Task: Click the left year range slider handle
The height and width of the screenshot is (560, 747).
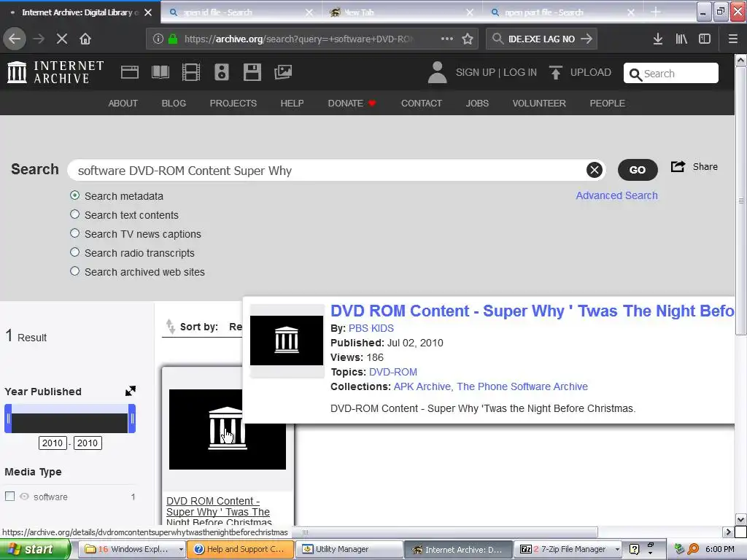Action: (x=8, y=419)
